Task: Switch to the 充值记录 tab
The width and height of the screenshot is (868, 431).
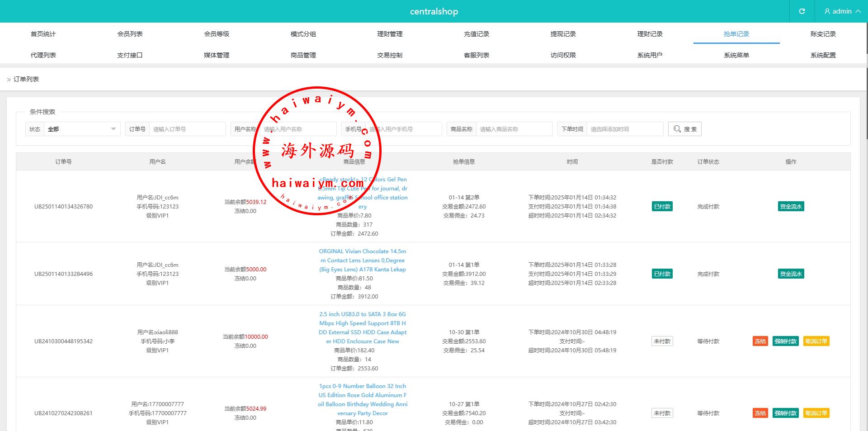Action: click(476, 34)
